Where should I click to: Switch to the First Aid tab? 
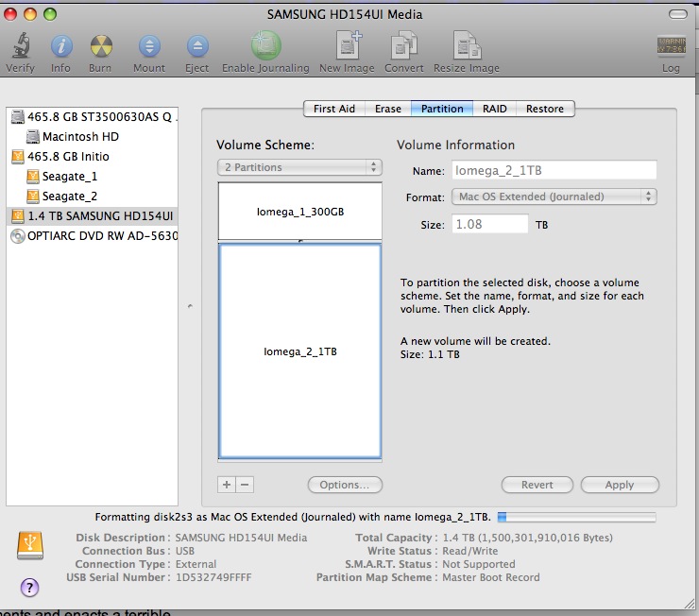pyautogui.click(x=334, y=109)
